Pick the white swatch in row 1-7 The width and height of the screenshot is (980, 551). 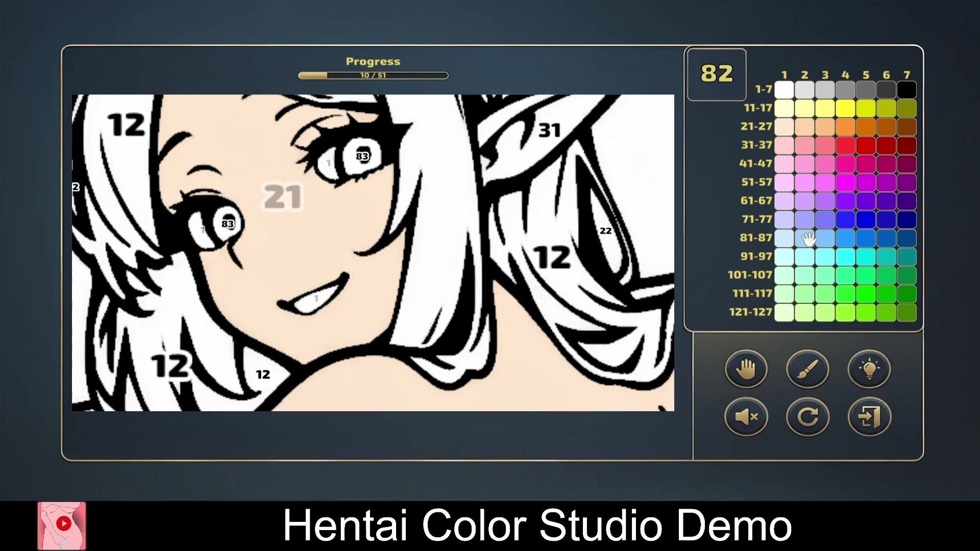(784, 90)
